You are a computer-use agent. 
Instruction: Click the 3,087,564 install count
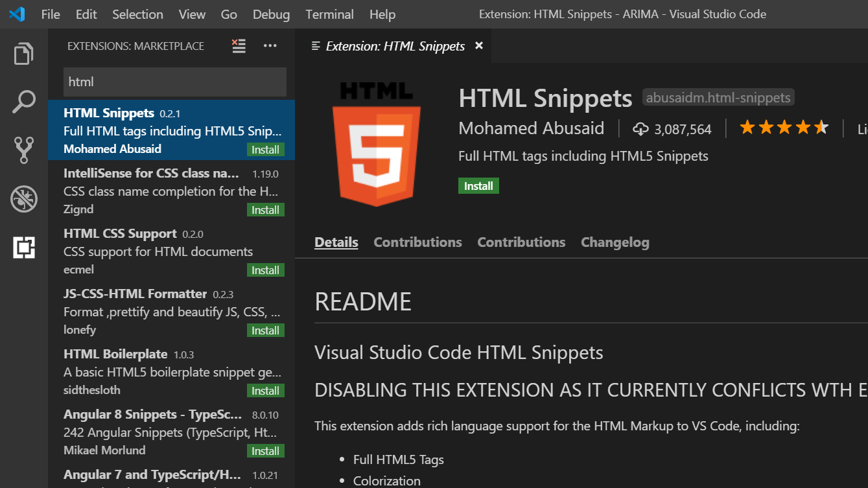point(683,130)
